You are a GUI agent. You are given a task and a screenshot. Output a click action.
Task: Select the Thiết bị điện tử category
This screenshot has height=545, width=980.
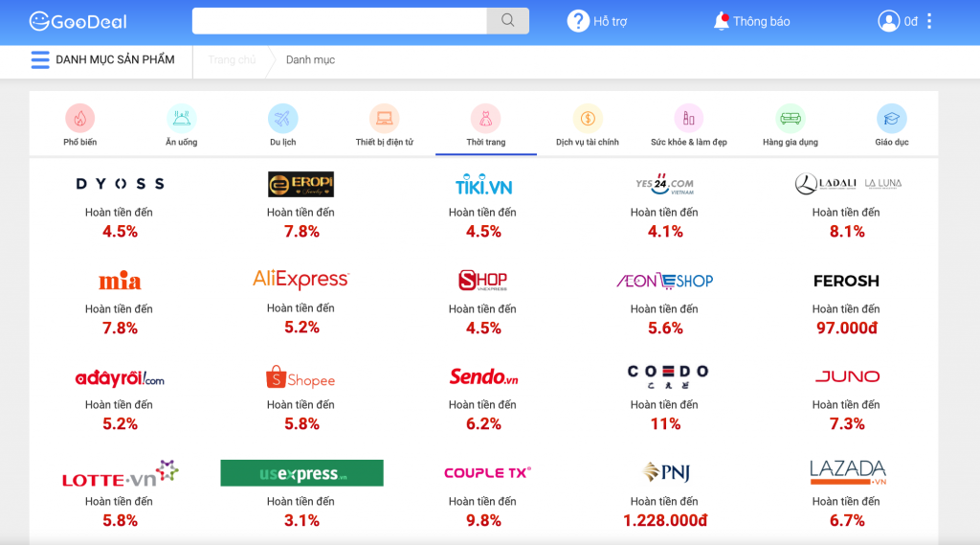click(x=384, y=119)
